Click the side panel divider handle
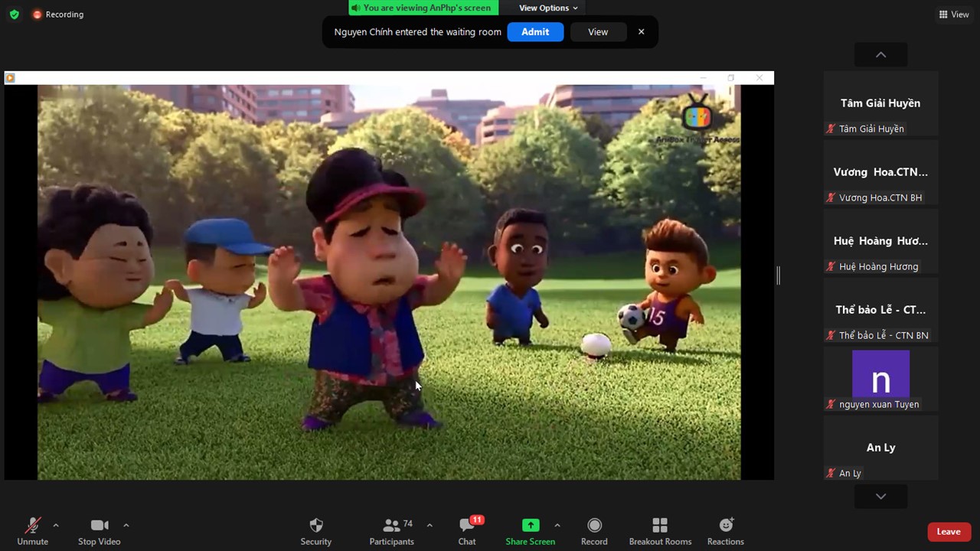980x551 pixels. point(779,275)
